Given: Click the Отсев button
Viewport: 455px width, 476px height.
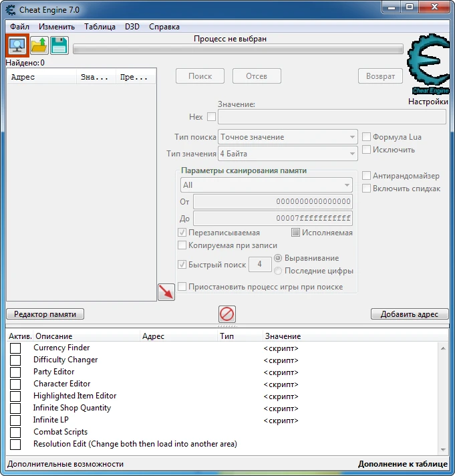Looking at the screenshot, I should tap(257, 76).
